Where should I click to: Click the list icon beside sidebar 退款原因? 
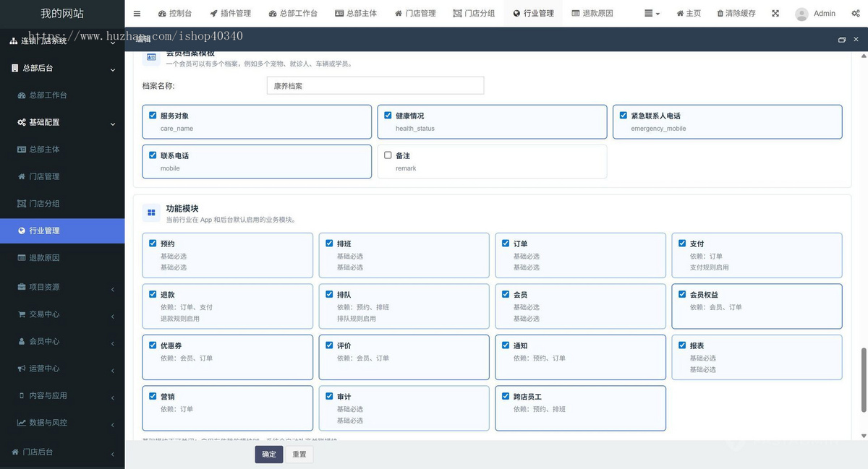click(x=22, y=258)
